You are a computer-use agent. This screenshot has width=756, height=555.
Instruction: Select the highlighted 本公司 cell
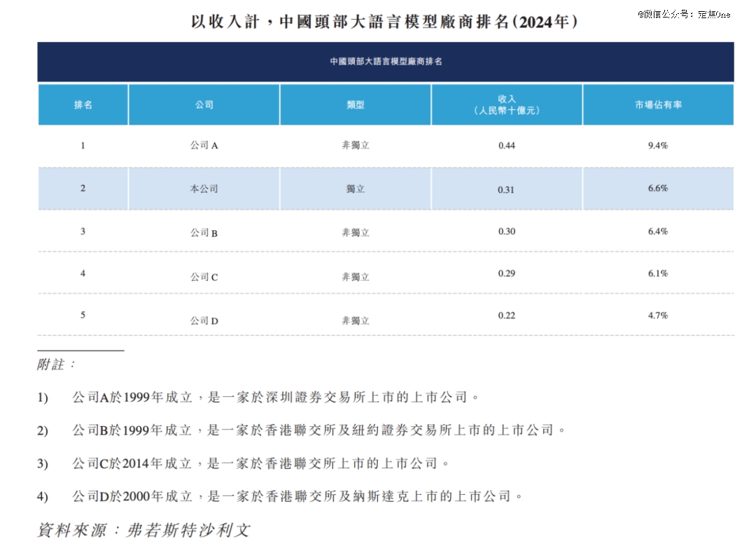click(204, 188)
